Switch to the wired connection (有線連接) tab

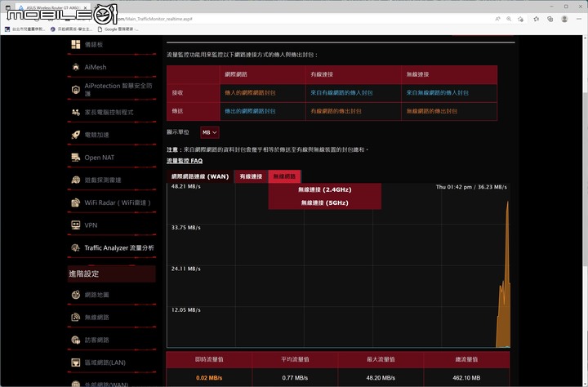pos(251,176)
